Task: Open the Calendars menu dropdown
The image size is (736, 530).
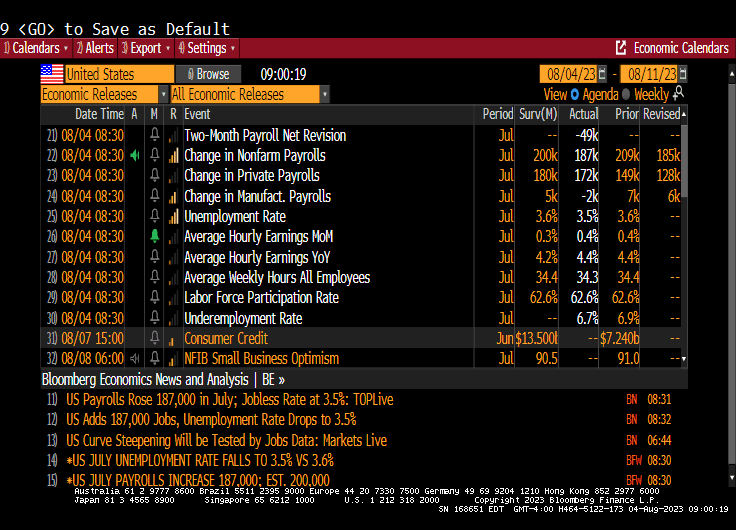Action: 37,48
